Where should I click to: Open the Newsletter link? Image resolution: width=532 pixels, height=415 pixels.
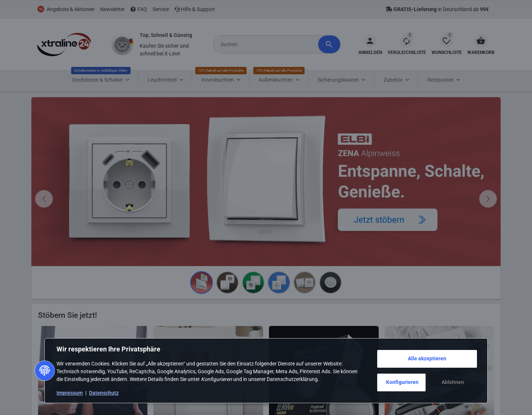tap(112, 9)
